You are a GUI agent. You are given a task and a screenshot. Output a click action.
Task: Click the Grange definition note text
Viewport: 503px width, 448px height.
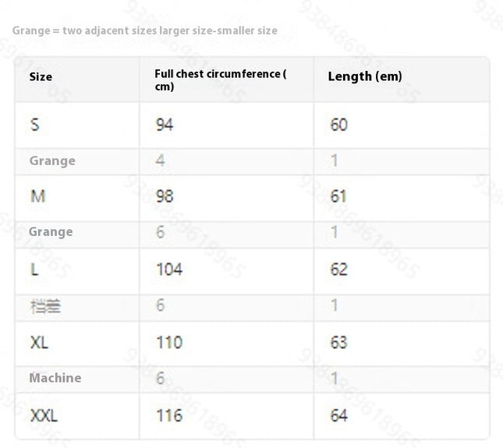pyautogui.click(x=145, y=30)
